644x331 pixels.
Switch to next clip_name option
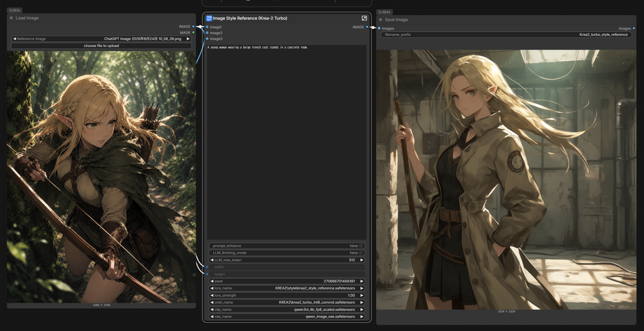tap(362, 310)
